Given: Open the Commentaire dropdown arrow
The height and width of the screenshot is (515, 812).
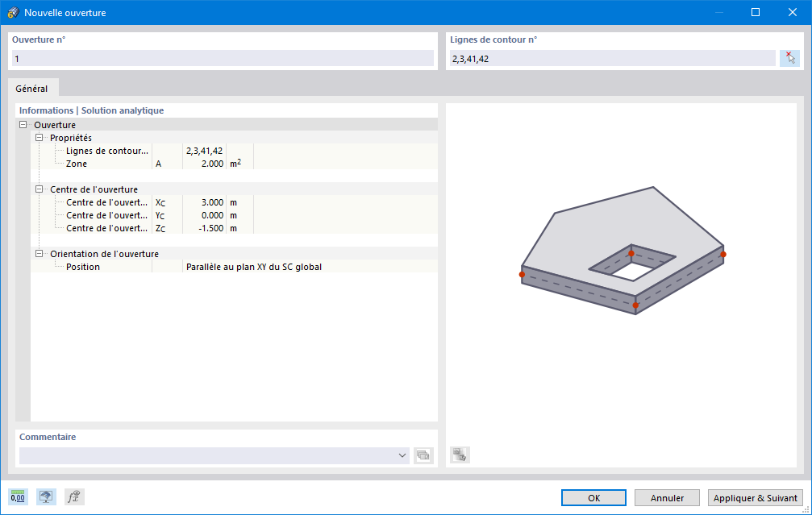Looking at the screenshot, I should point(402,455).
